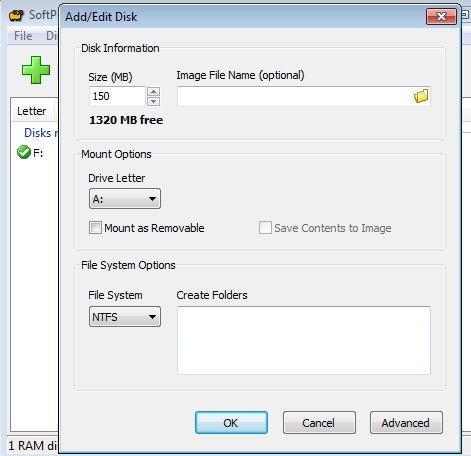Enable Mount as Removable checkbox
Image resolution: width=471 pixels, height=456 pixels.
[x=95, y=228]
